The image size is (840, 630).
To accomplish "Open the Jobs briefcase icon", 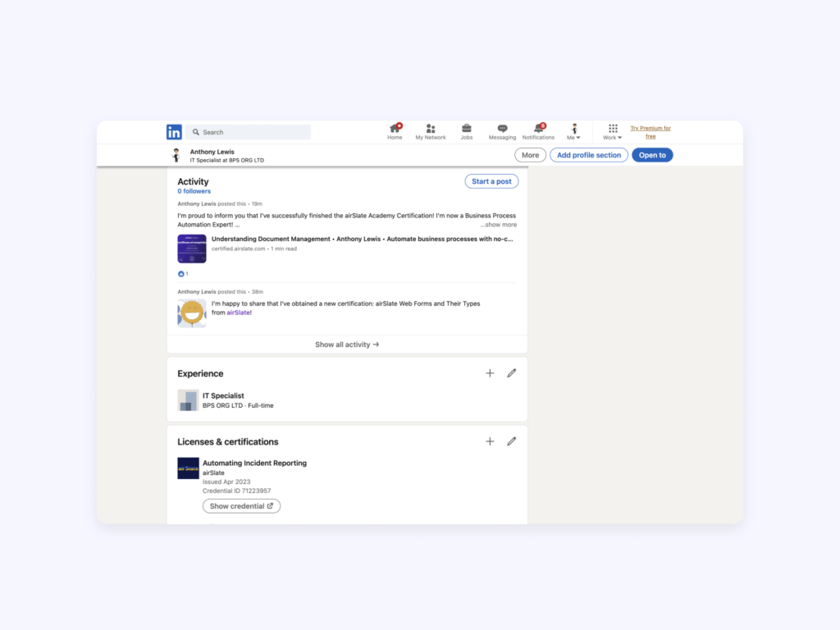I will 466,129.
